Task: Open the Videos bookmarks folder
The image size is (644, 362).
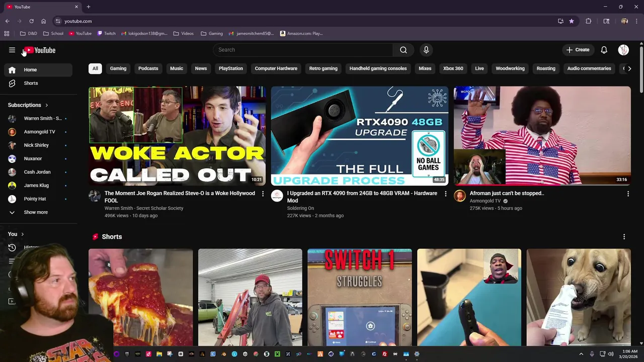Action: 184,34
